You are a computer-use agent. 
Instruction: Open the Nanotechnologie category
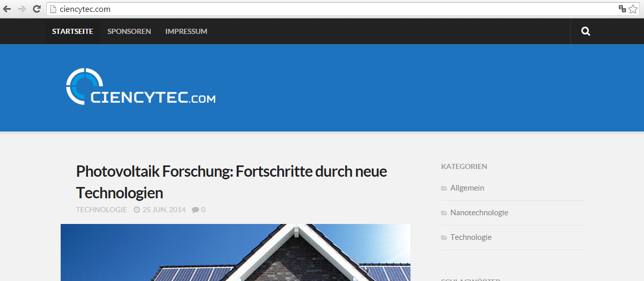[479, 213]
